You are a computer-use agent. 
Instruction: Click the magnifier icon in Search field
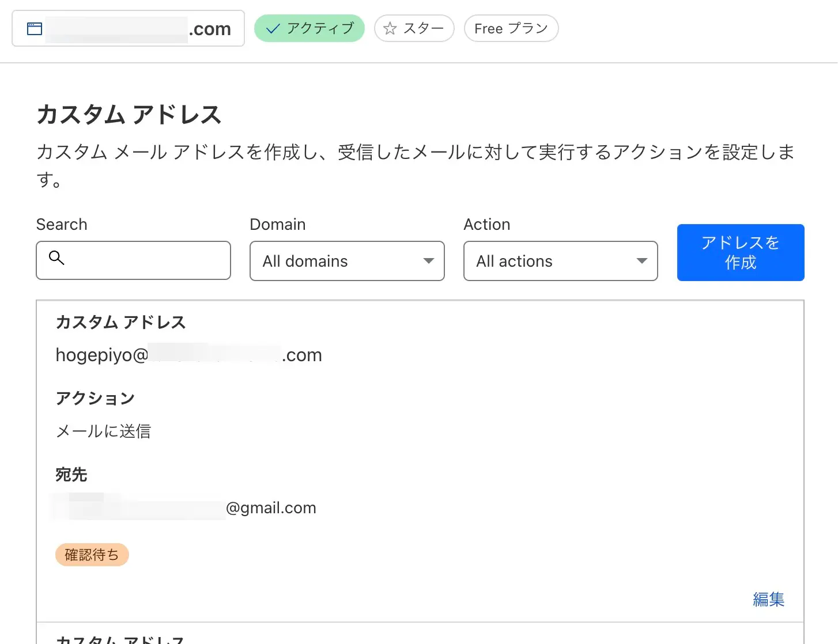point(56,257)
